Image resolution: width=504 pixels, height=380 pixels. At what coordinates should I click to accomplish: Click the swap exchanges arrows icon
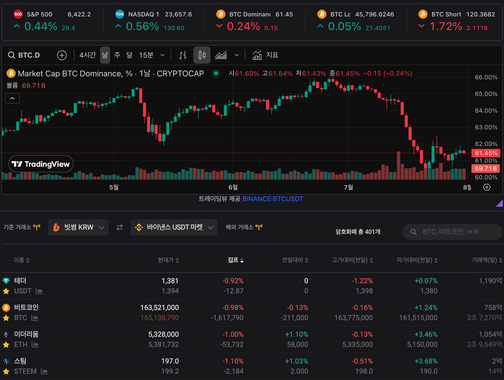(120, 227)
